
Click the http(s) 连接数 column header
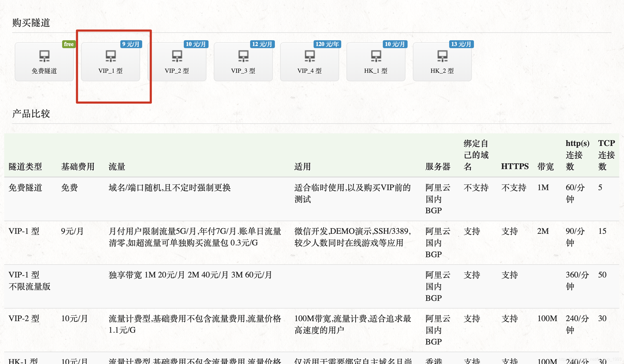coord(577,155)
